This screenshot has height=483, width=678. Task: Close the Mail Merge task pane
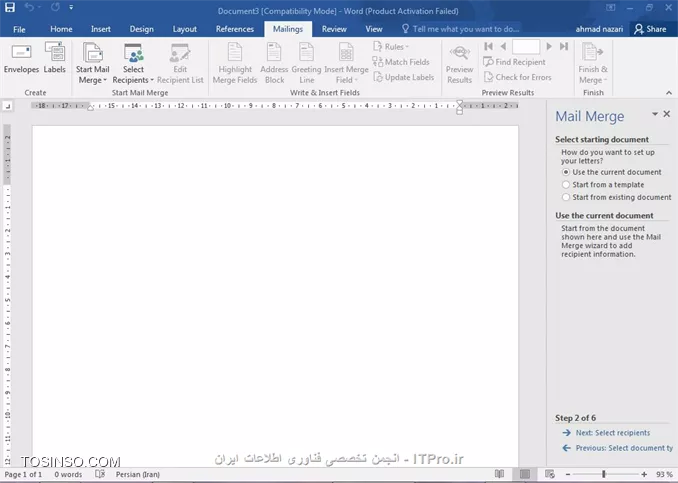pos(667,114)
